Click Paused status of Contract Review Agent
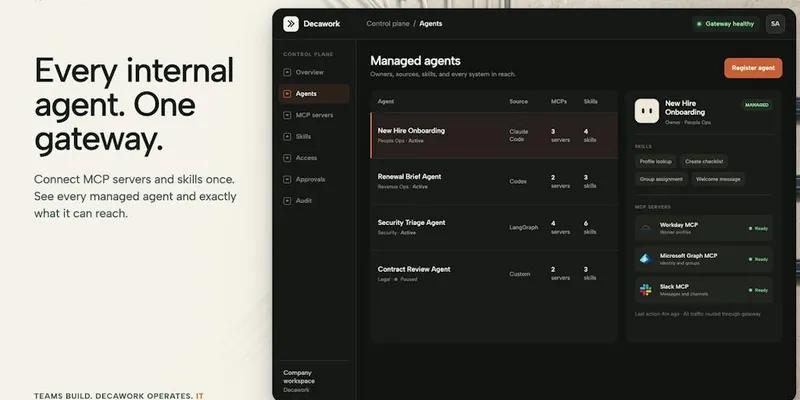This screenshot has height=400, width=800. pos(406,280)
